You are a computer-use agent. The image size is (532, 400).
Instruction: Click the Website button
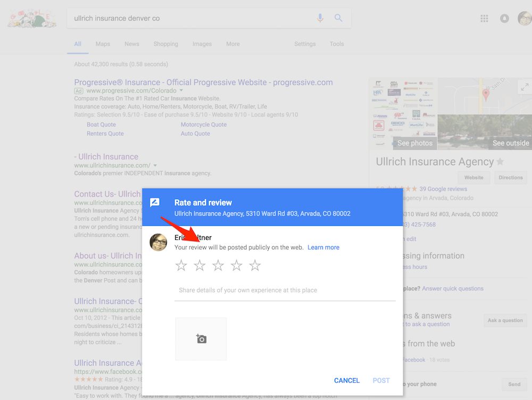click(x=473, y=177)
